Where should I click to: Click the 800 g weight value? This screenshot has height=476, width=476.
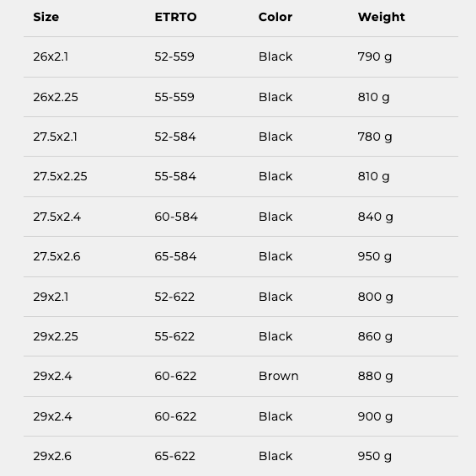click(x=375, y=297)
